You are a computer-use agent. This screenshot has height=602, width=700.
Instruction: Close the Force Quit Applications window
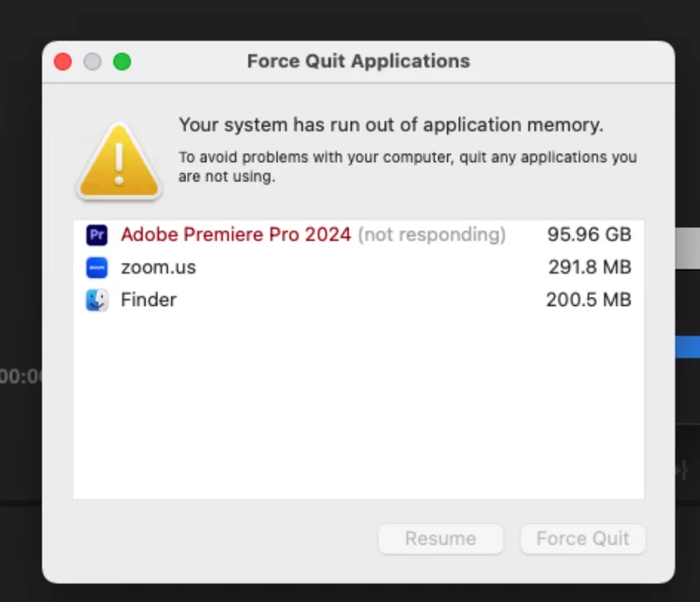[62, 62]
